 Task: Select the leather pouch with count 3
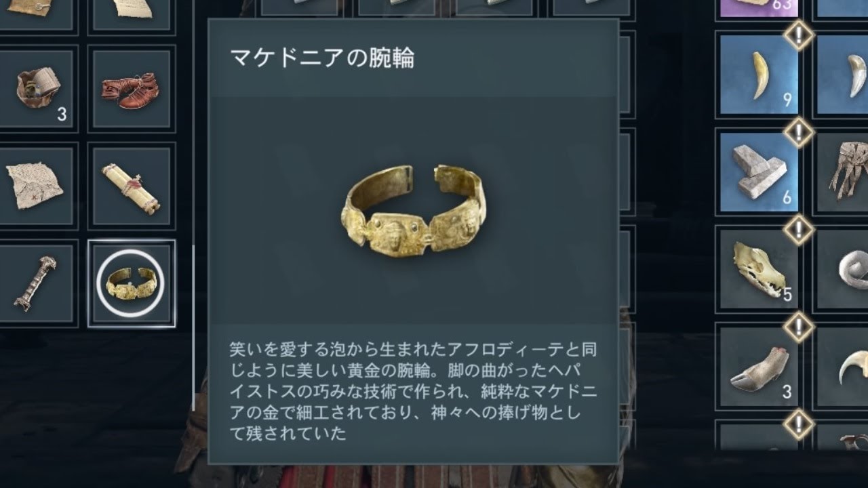(x=34, y=89)
